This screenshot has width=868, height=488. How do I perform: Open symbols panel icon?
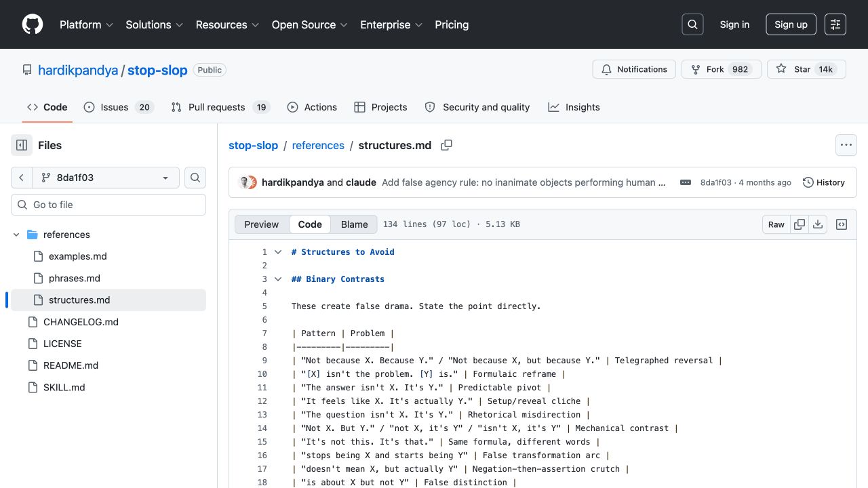coord(842,224)
